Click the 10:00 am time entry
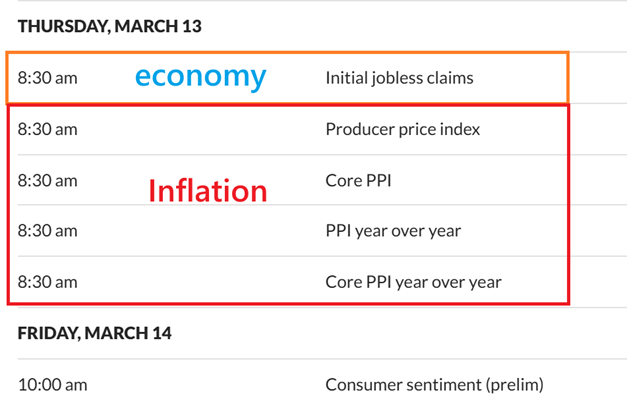Image resolution: width=627 pixels, height=407 pixels. 52,384
